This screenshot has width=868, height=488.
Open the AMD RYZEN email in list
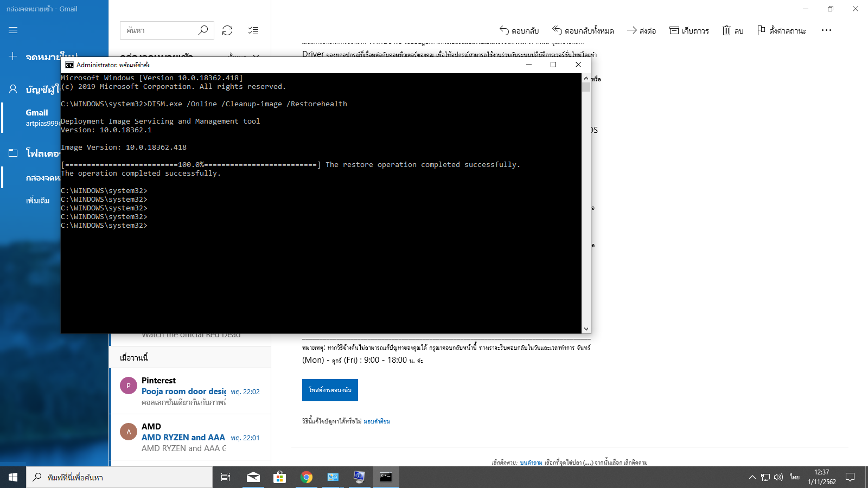(190, 437)
